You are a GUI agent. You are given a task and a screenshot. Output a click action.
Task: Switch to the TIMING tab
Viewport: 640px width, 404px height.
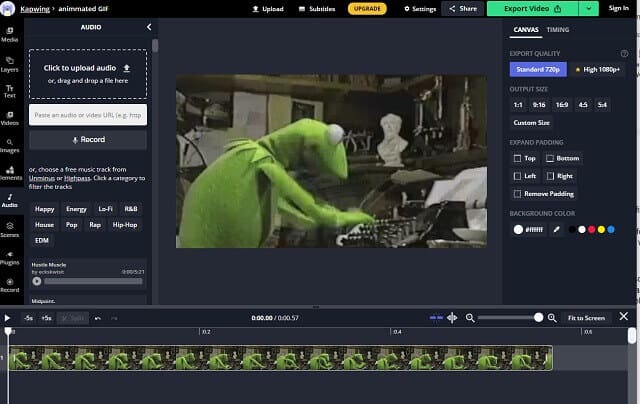tap(558, 30)
